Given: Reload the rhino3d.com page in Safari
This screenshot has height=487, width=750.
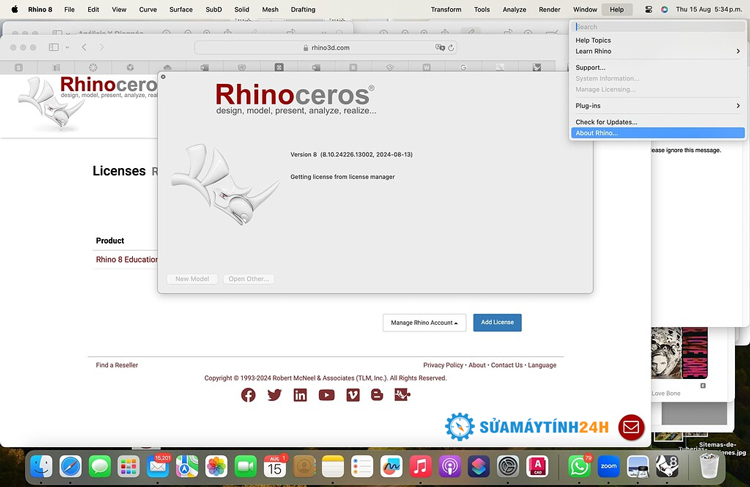Looking at the screenshot, I should click(451, 48).
